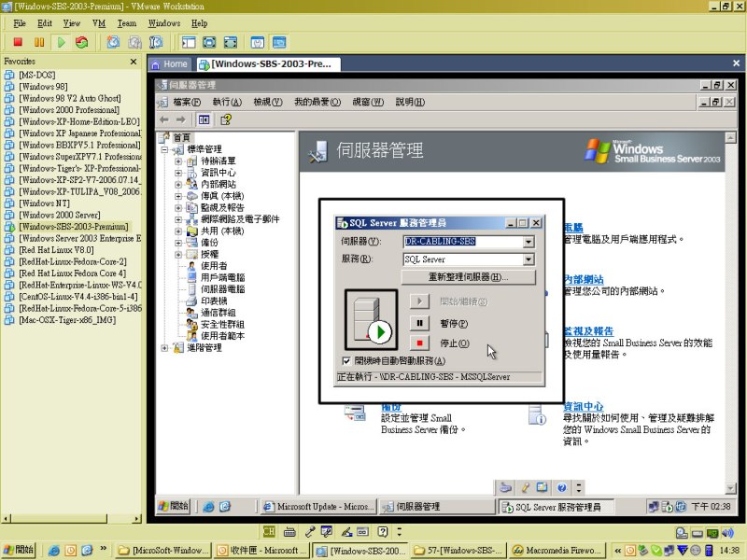Click the CH language indicator icon
The image size is (747, 560).
269,531
